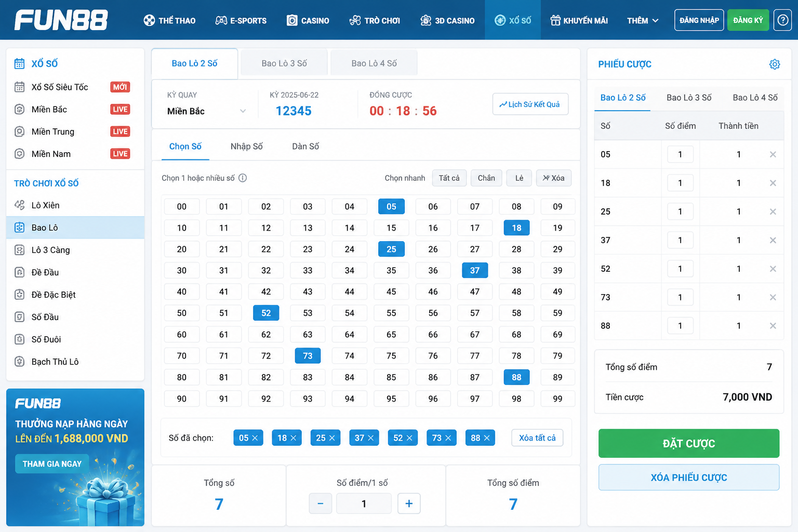
Task: Remove number 88 from bet slip
Action: [773, 326]
